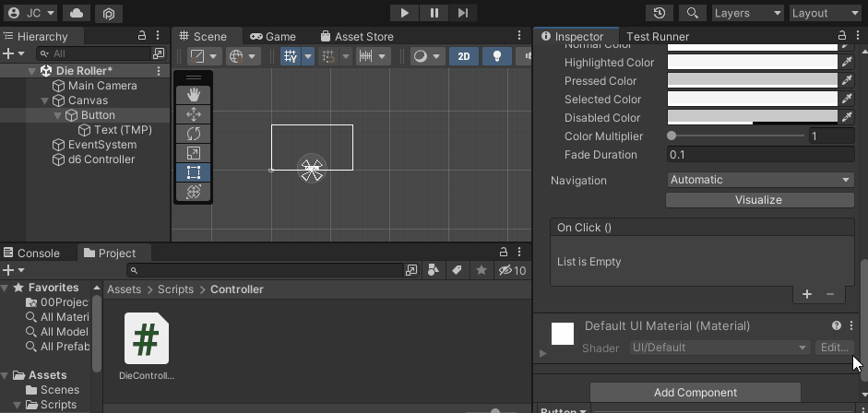
Task: Lock the Project panel
Action: point(504,252)
